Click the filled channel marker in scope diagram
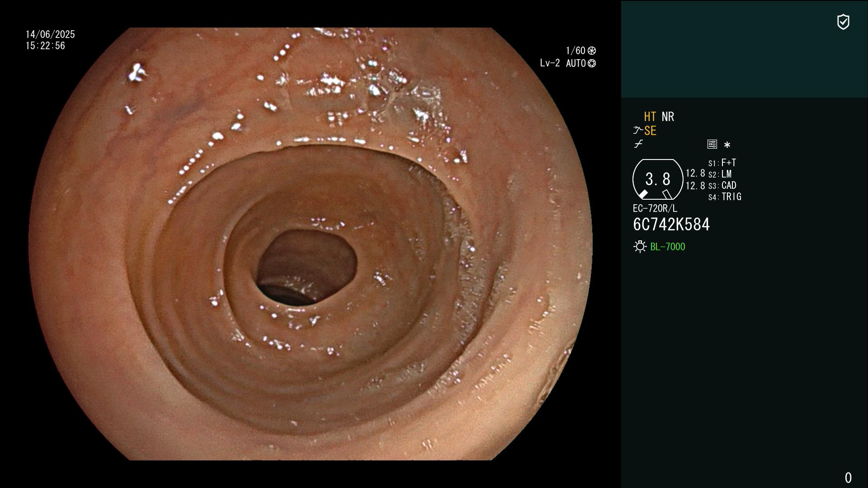This screenshot has height=488, width=868. pyautogui.click(x=643, y=194)
